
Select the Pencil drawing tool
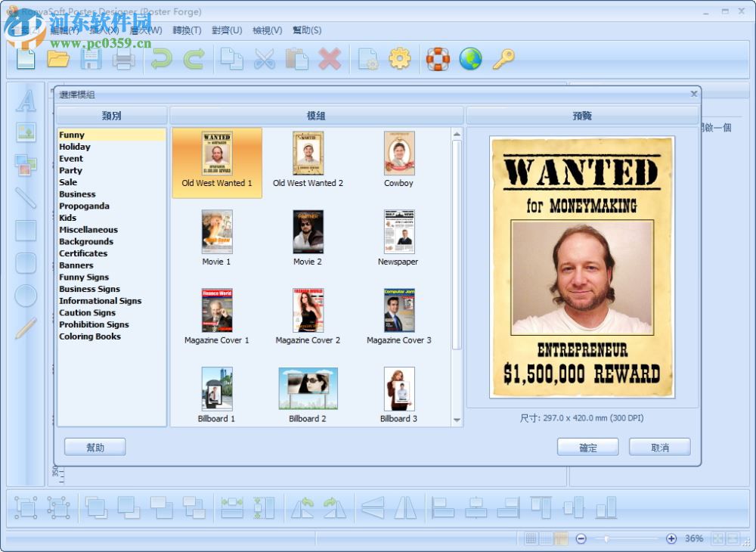(26, 328)
